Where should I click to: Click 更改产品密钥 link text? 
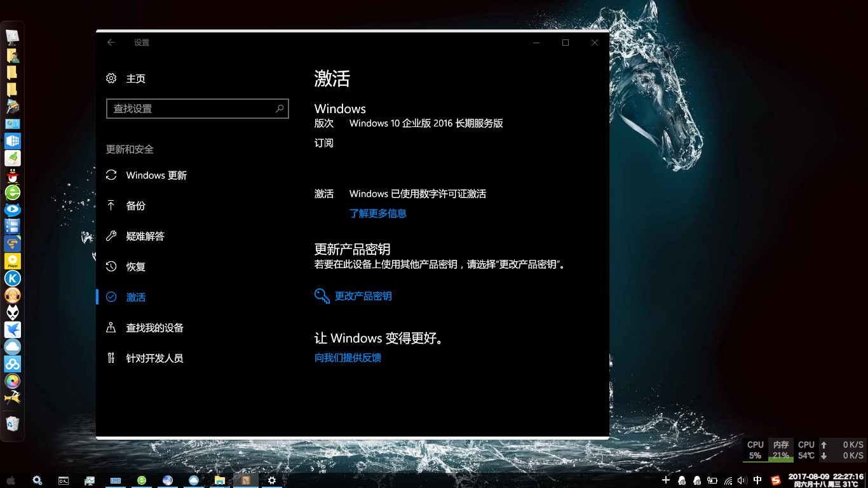tap(363, 296)
